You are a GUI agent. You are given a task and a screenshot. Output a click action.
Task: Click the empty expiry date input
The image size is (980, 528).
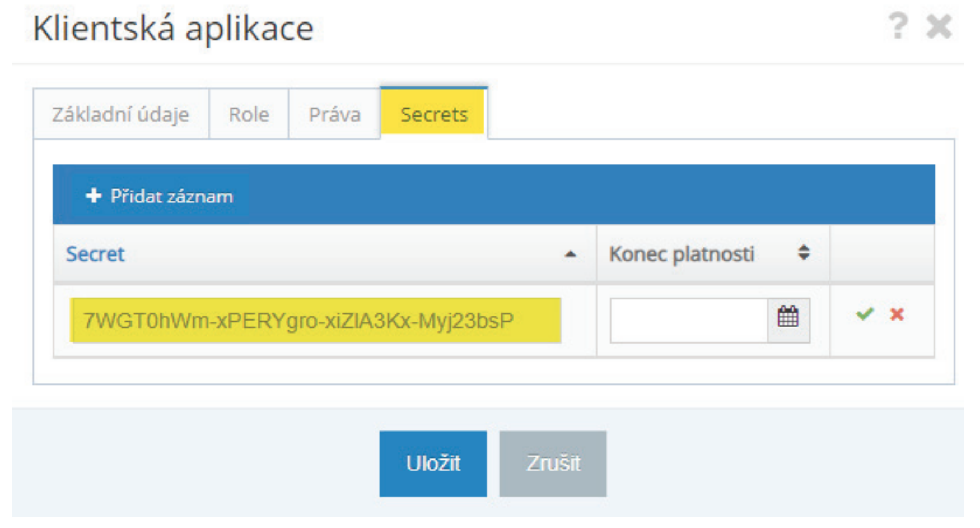click(688, 321)
